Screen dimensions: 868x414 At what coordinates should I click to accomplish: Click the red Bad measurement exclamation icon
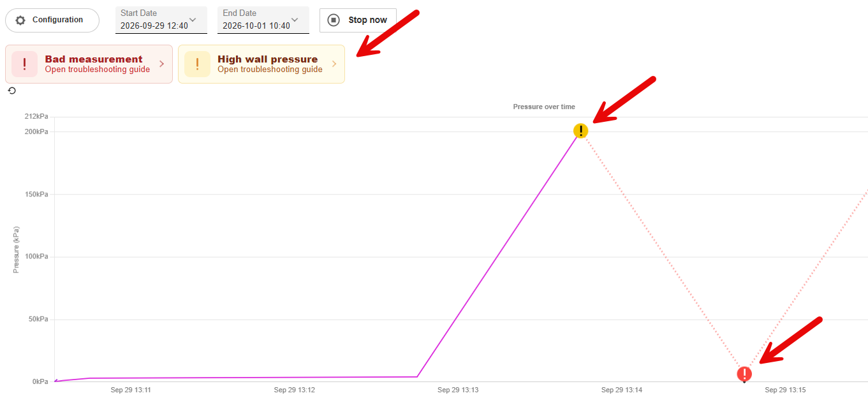point(24,64)
